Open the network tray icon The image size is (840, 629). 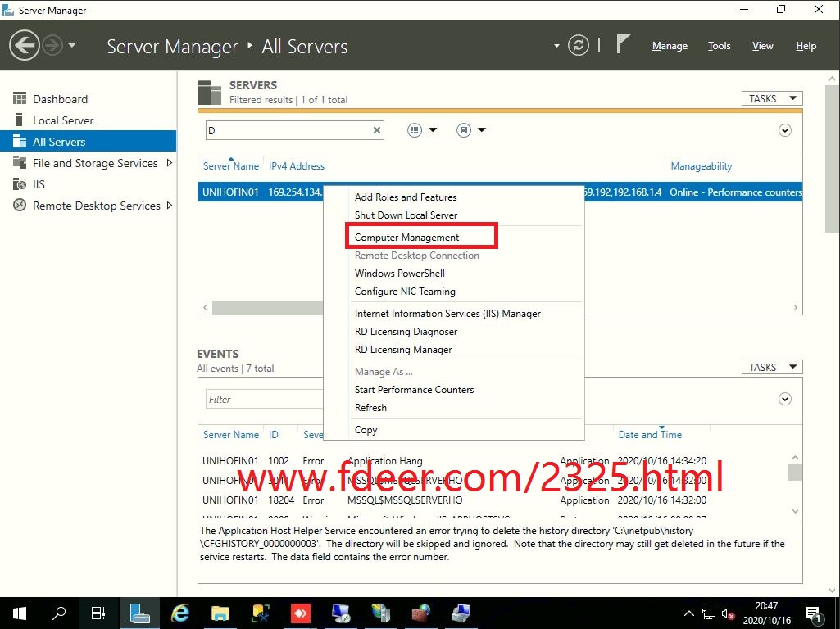709,613
